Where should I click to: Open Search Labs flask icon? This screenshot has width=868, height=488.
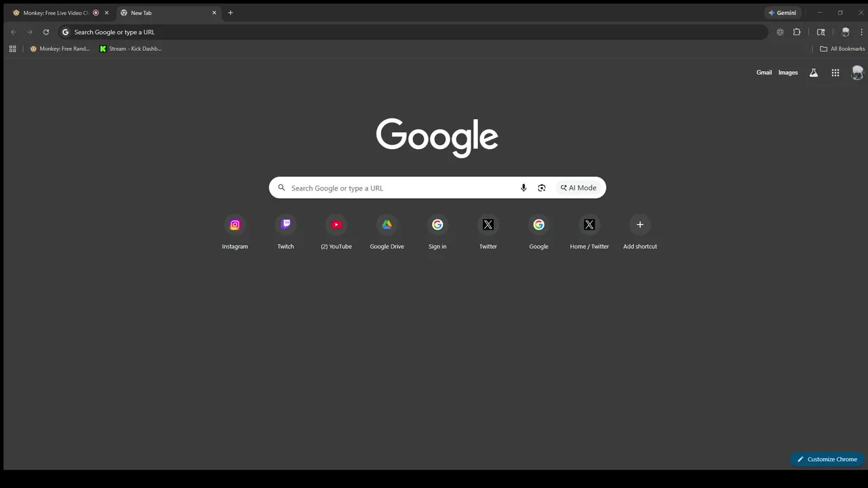tap(814, 73)
